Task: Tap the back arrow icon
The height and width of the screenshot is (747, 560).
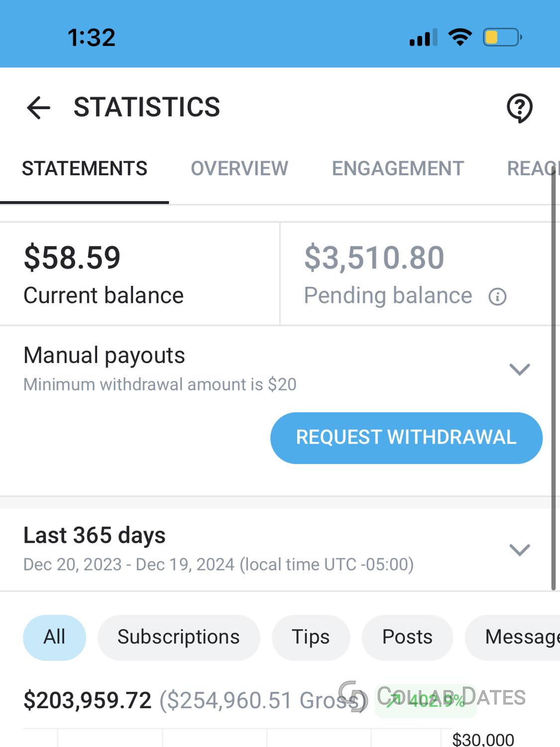Action: (x=38, y=108)
